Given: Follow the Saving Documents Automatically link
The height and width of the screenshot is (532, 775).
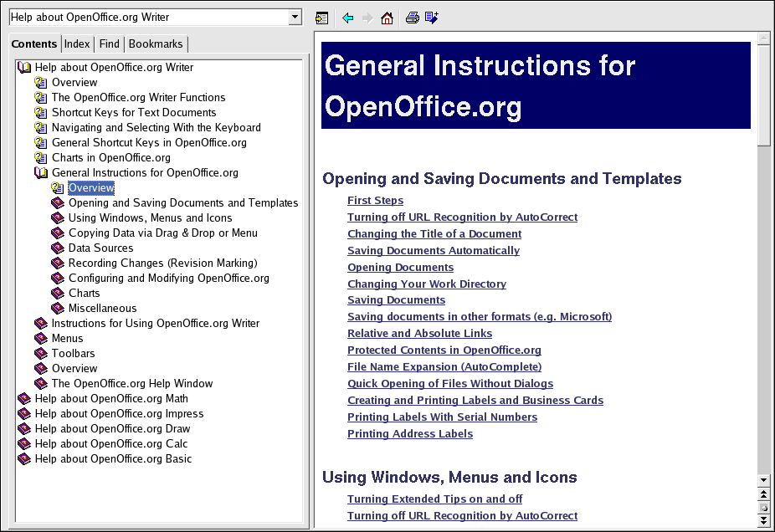Looking at the screenshot, I should pos(433,251).
